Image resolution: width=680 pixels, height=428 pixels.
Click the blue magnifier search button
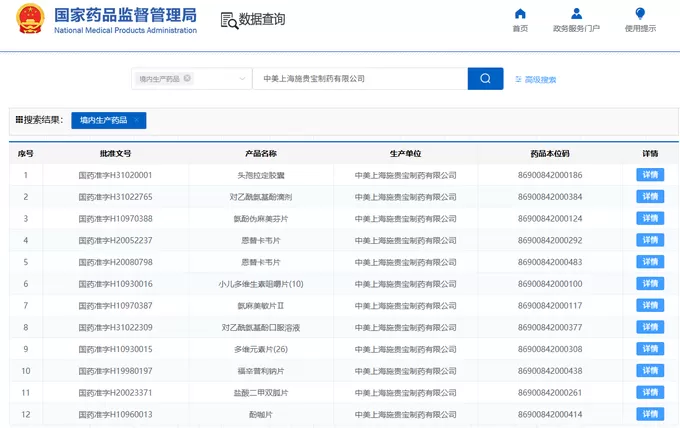pos(485,78)
